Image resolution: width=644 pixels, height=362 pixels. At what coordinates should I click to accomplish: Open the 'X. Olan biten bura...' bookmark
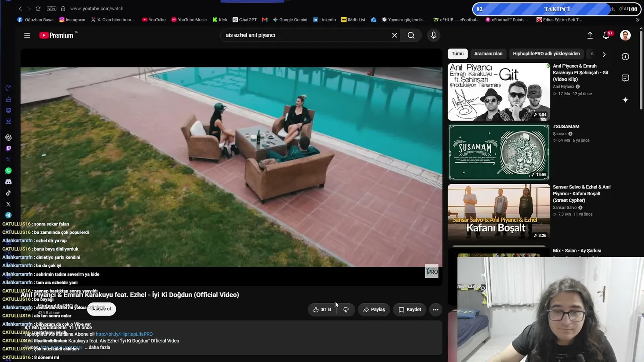113,20
